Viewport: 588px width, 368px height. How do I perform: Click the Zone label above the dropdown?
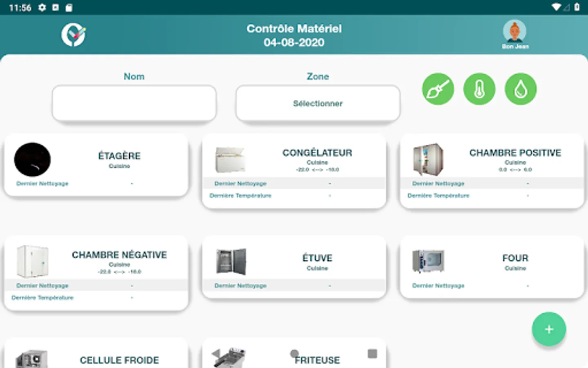click(318, 76)
